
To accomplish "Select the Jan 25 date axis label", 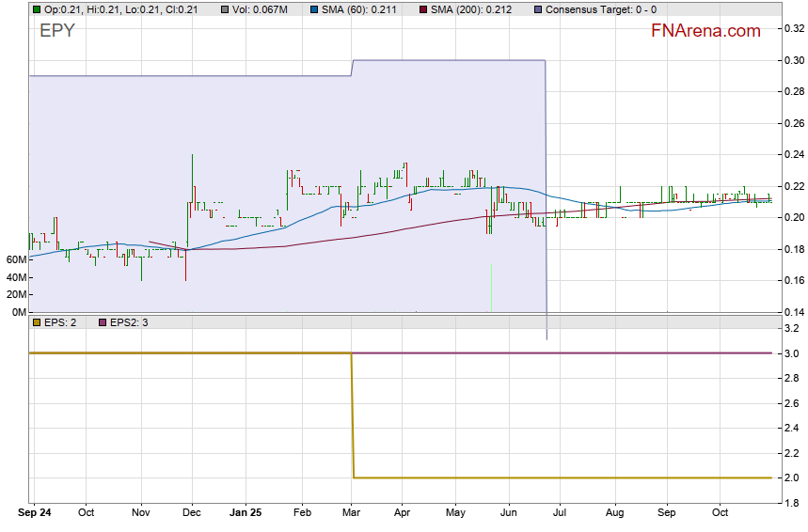I will coord(246,513).
